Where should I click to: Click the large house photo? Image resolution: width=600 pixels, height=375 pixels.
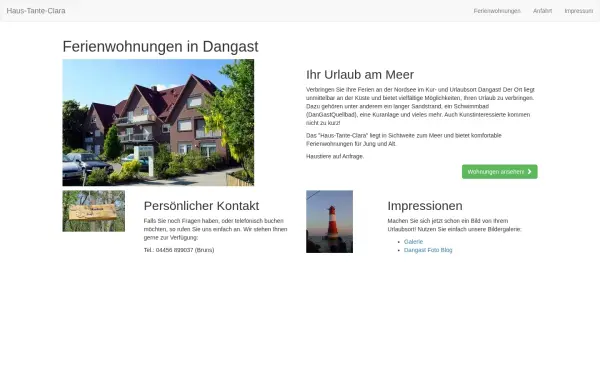coord(158,122)
